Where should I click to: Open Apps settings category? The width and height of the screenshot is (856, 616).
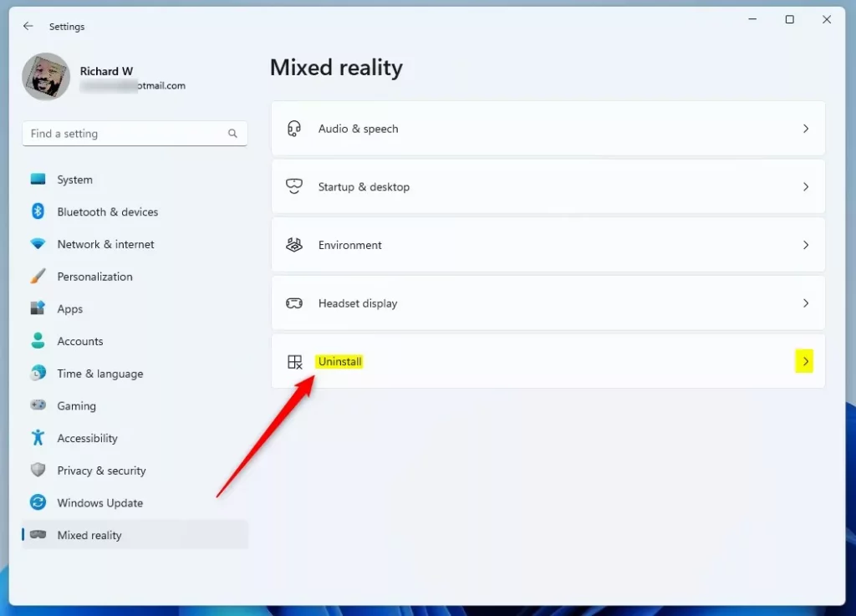pyautogui.click(x=135, y=308)
